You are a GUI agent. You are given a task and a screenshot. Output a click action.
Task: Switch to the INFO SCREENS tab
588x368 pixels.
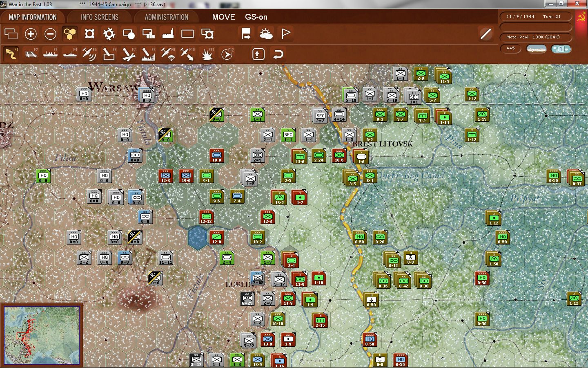pyautogui.click(x=100, y=17)
